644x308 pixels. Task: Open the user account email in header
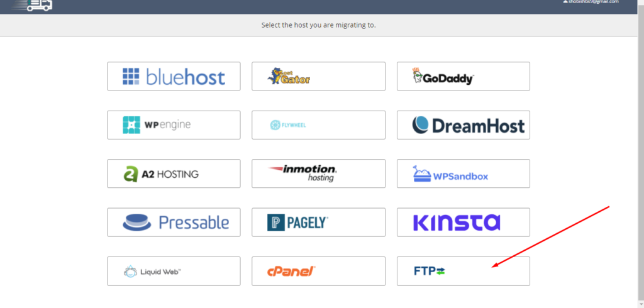590,2
